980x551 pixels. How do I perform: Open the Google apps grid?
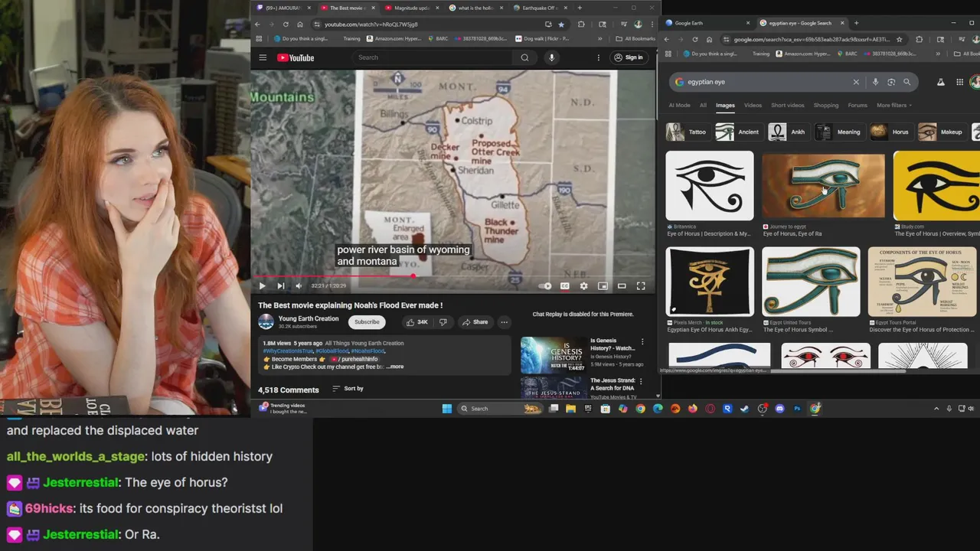(x=959, y=82)
